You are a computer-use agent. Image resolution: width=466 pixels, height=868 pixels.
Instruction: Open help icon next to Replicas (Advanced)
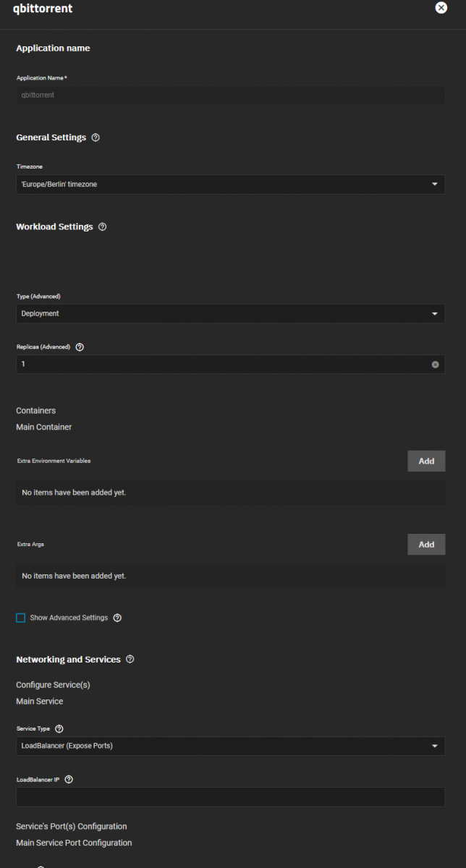(x=80, y=346)
